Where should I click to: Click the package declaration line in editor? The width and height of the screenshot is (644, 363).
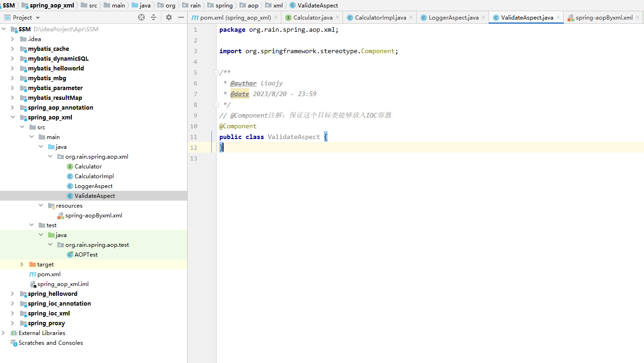tap(279, 29)
